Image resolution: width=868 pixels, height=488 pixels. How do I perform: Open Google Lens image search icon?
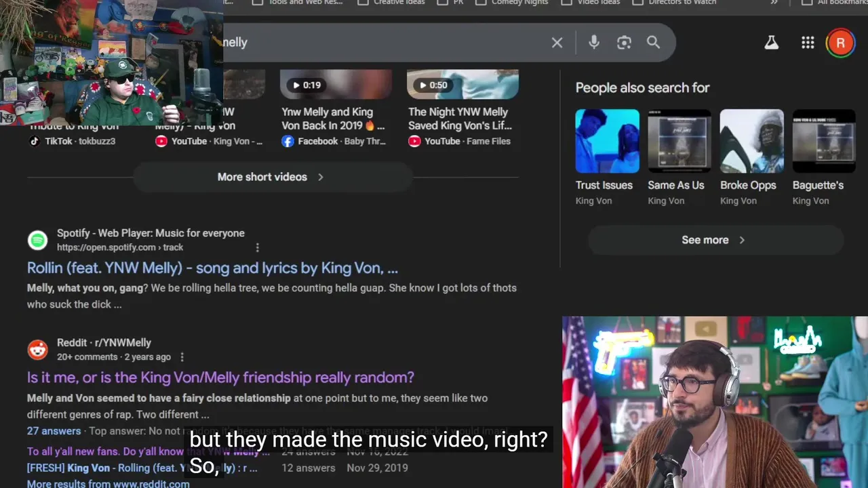pyautogui.click(x=624, y=43)
